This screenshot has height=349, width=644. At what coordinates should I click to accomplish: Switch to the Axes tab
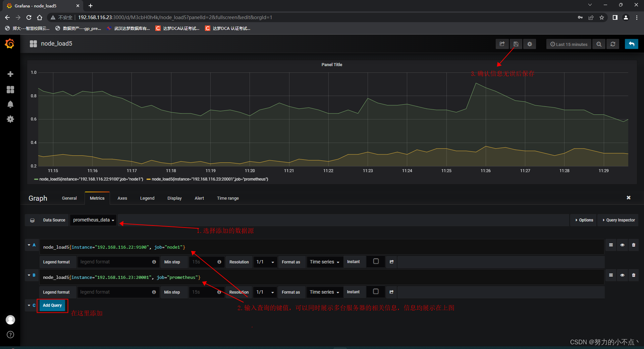(x=122, y=198)
